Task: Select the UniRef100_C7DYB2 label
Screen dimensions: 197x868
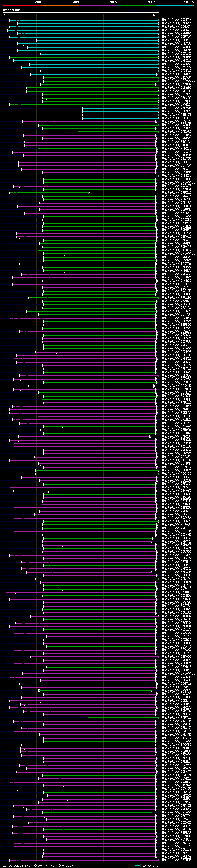Action: tap(177, 43)
